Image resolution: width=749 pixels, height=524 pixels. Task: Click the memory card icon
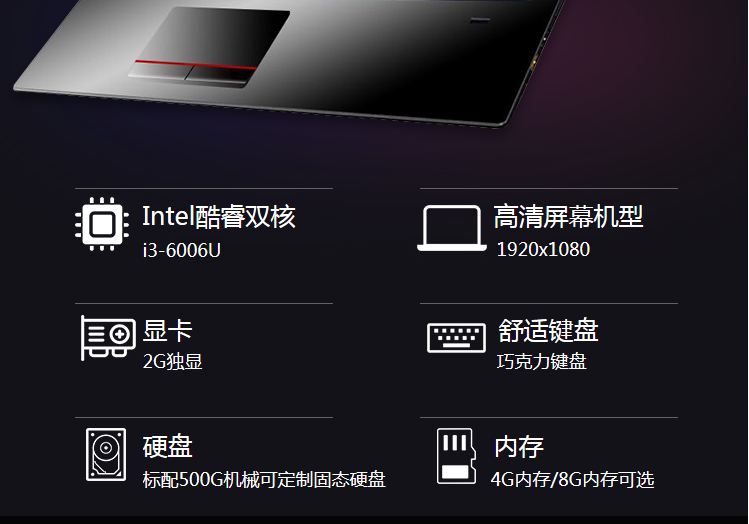pyautogui.click(x=456, y=456)
